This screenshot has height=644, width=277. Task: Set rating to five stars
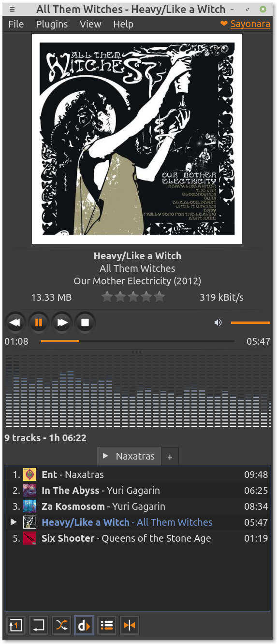(159, 297)
